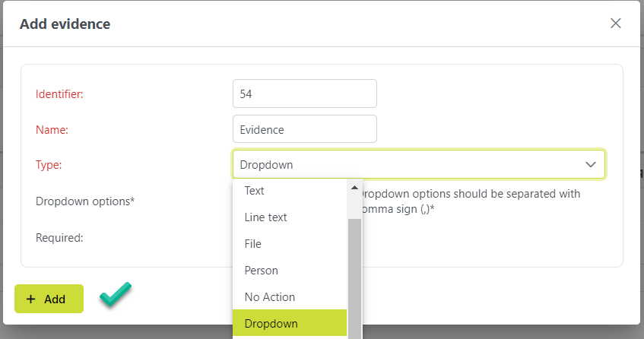
Task: Click the Required label
Action: (59, 237)
